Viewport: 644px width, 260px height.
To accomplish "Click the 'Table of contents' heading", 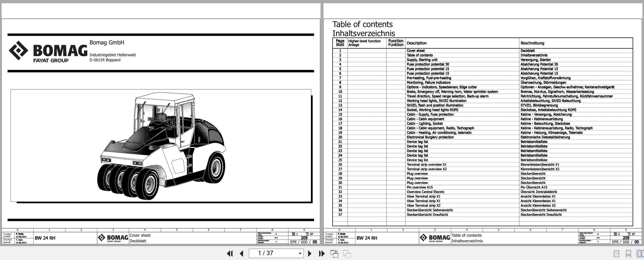I will [363, 24].
